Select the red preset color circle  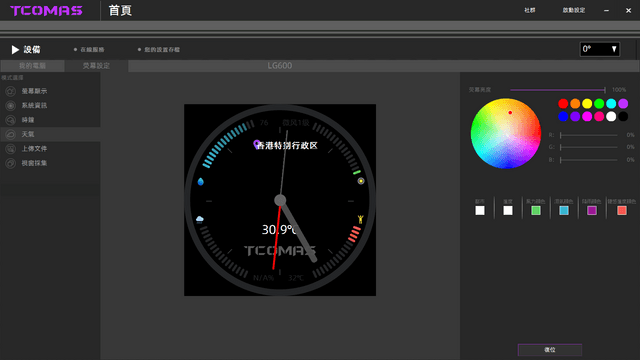coord(563,104)
